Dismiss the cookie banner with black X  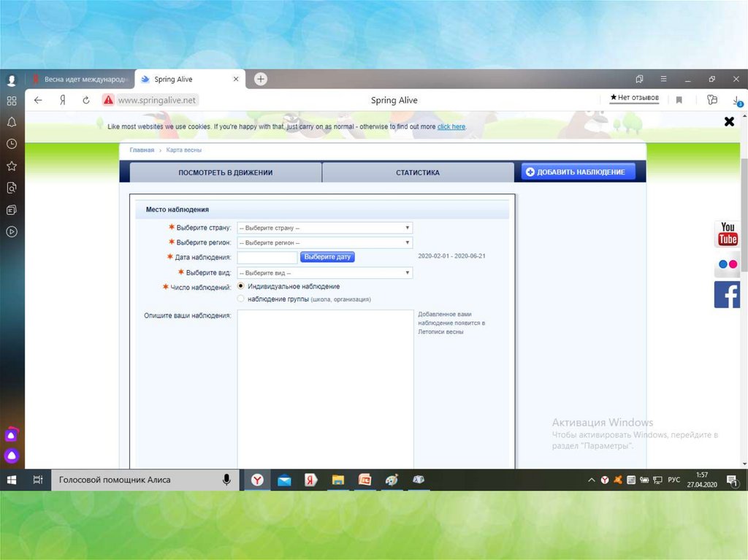point(729,122)
